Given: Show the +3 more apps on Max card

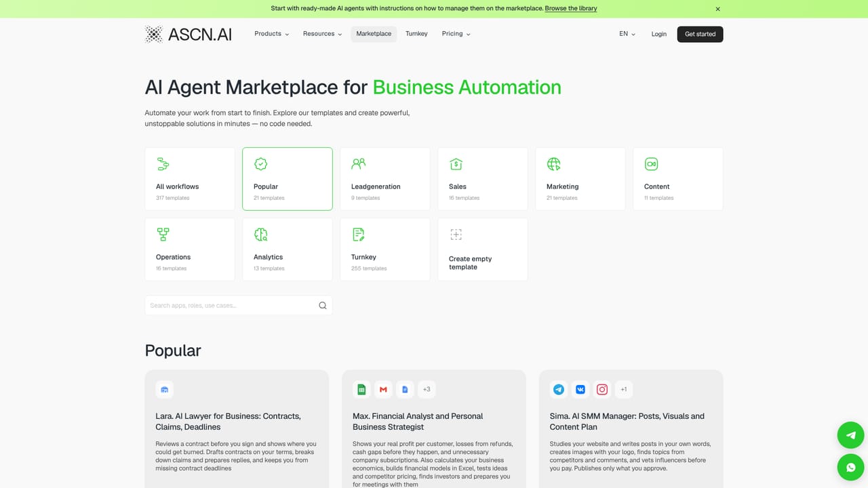Looking at the screenshot, I should pyautogui.click(x=427, y=389).
